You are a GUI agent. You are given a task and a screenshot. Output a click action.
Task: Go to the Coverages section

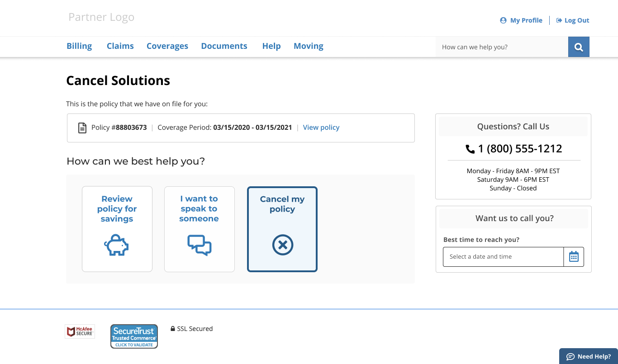tap(167, 46)
